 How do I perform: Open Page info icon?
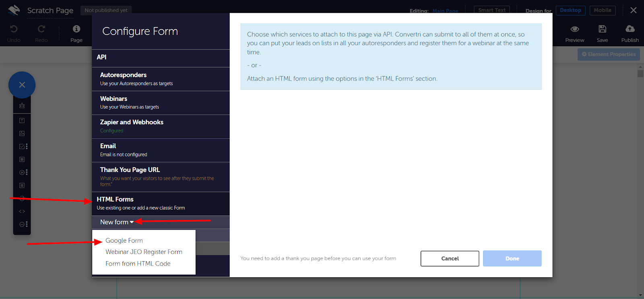click(76, 29)
